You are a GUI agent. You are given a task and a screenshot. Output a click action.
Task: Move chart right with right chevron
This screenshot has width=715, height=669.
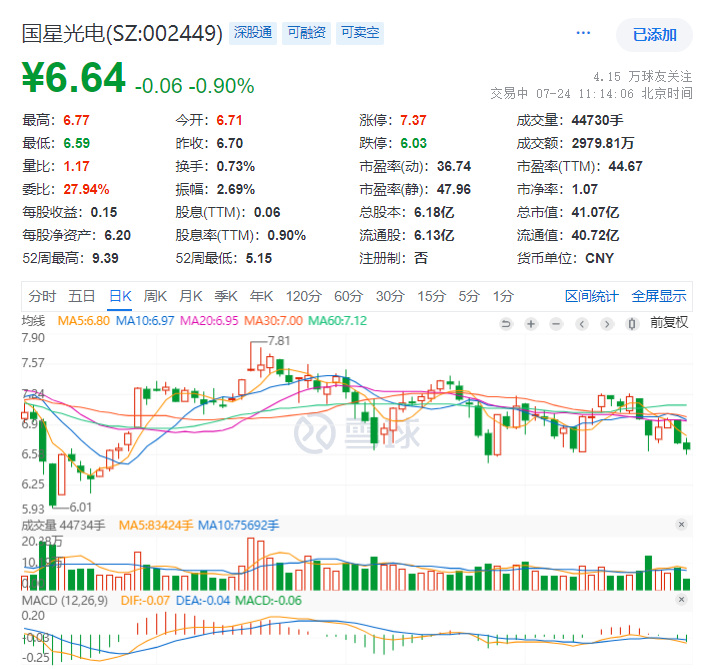point(606,324)
